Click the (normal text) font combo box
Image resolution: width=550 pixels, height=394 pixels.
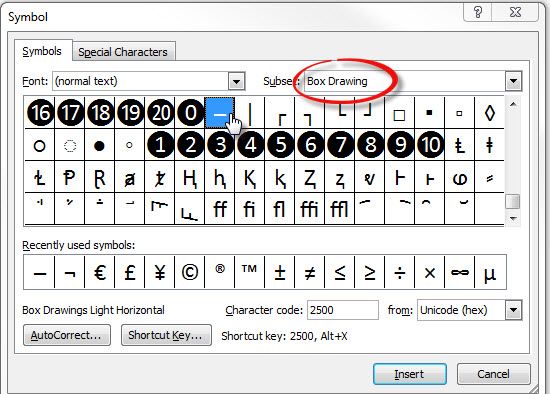pyautogui.click(x=148, y=81)
